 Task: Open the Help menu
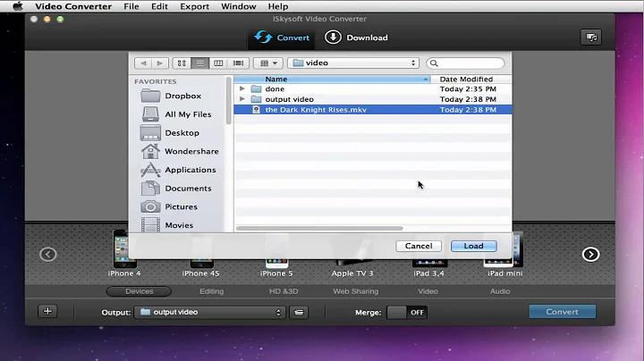[x=278, y=6]
